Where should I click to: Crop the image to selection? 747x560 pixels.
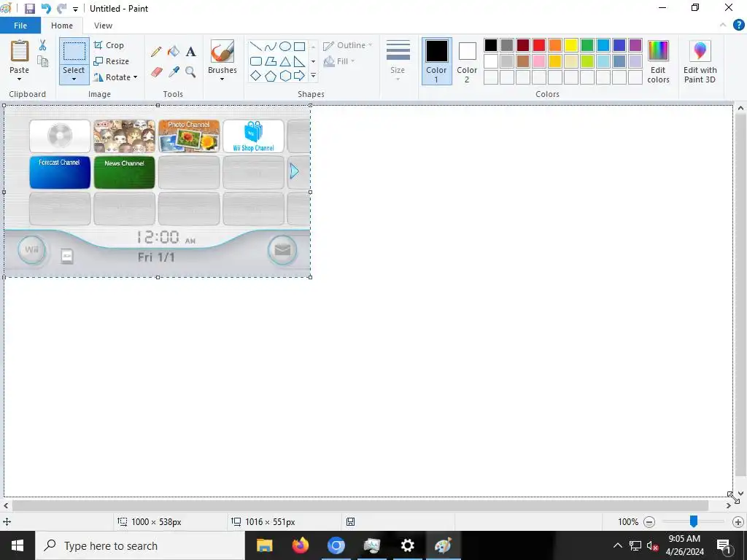click(x=109, y=45)
